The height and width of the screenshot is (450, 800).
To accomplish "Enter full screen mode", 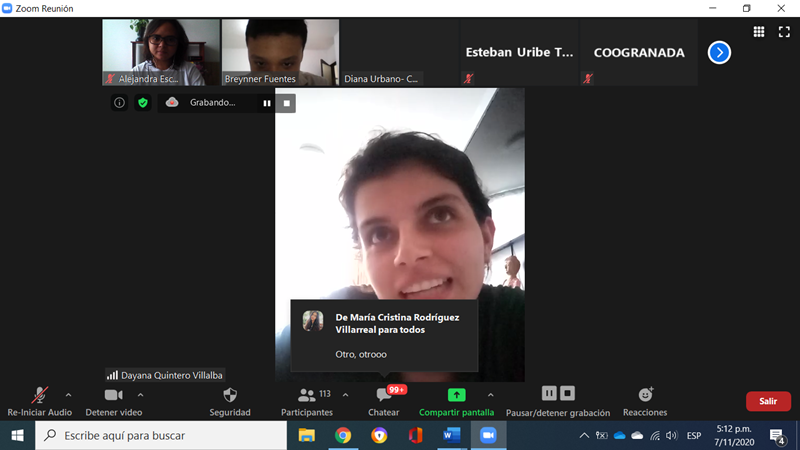I will [784, 32].
